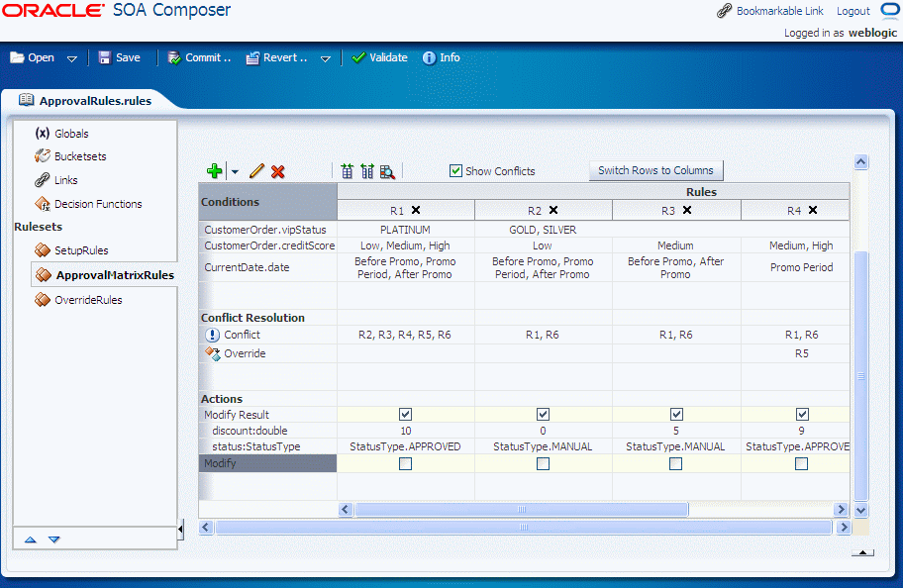The height and width of the screenshot is (588, 903).
Task: Click the GOLD, SILVER vipStatus cell
Action: pyautogui.click(x=543, y=230)
